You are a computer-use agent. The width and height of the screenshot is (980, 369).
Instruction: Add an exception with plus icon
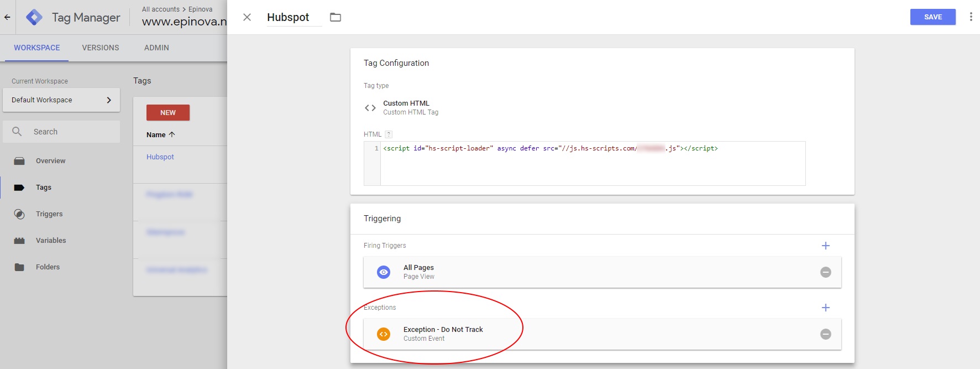[826, 308]
